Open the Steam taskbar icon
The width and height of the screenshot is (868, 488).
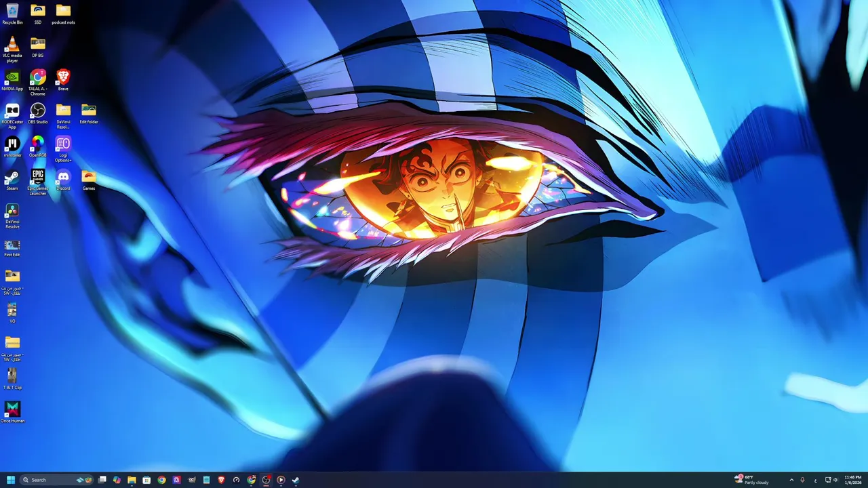[x=296, y=480]
